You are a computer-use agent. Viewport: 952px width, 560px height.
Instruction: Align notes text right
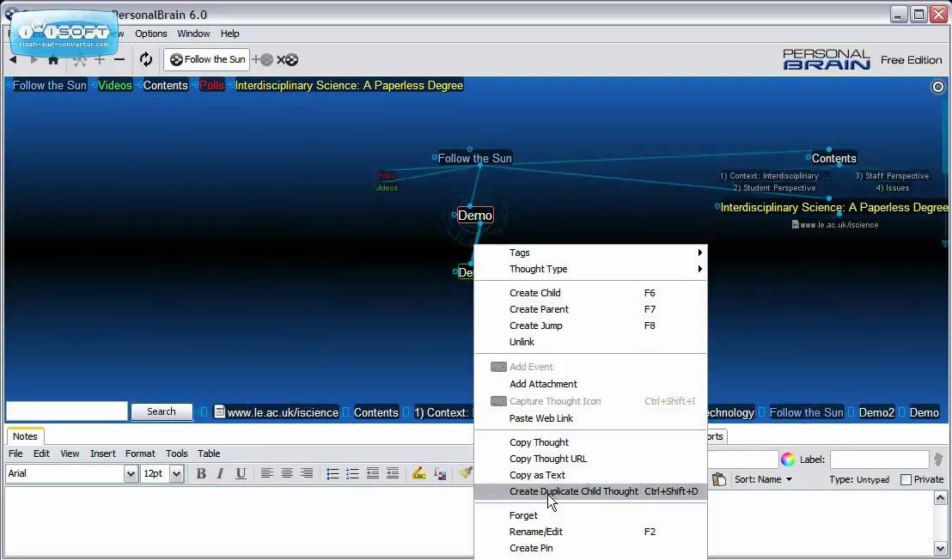point(308,473)
